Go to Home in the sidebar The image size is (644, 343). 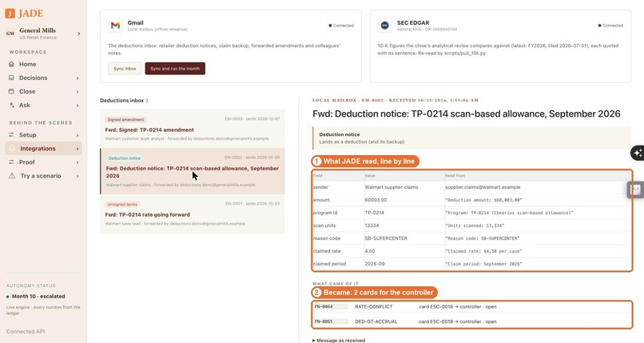(x=27, y=64)
